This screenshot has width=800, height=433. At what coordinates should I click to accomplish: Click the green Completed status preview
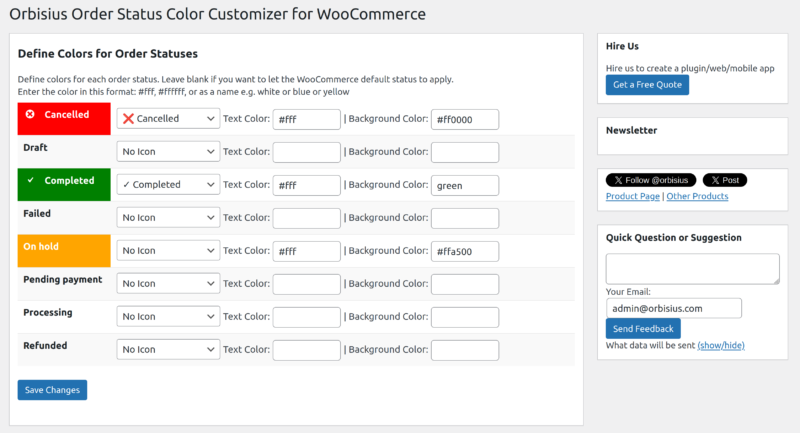coord(64,185)
